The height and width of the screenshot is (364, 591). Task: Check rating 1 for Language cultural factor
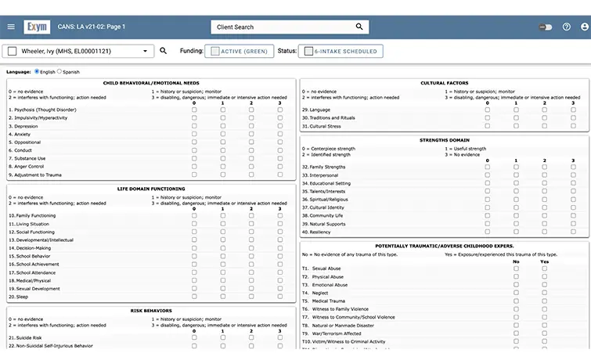[x=515, y=110]
